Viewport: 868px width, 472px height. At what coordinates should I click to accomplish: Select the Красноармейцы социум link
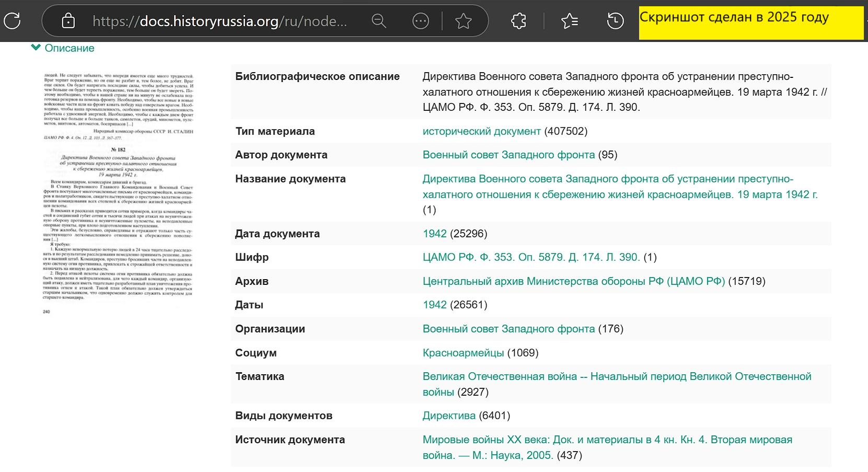point(463,353)
